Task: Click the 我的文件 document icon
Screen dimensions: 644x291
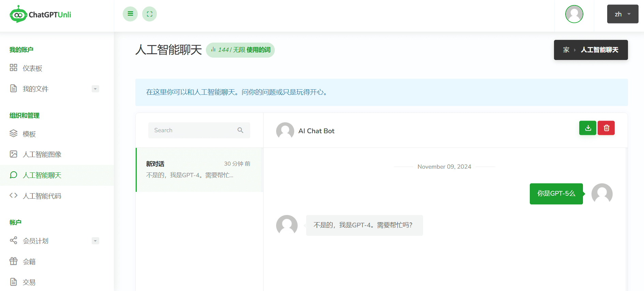Action: pos(13,88)
